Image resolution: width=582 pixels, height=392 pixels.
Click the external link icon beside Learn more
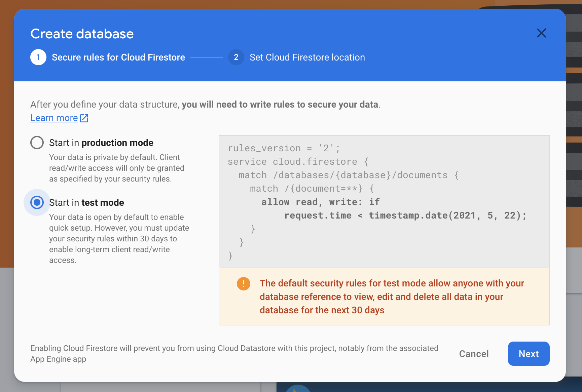click(x=84, y=118)
